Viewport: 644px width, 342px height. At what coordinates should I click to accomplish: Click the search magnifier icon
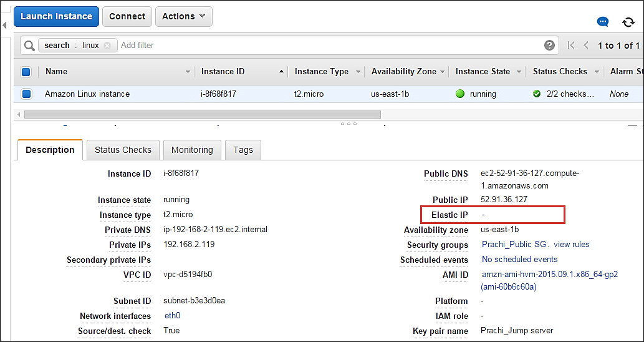[29, 46]
